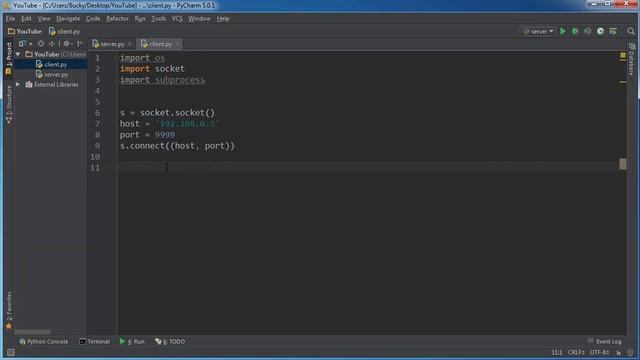The height and width of the screenshot is (360, 640).
Task: Click warning stripe mark beside line 3
Action: [x=622, y=82]
